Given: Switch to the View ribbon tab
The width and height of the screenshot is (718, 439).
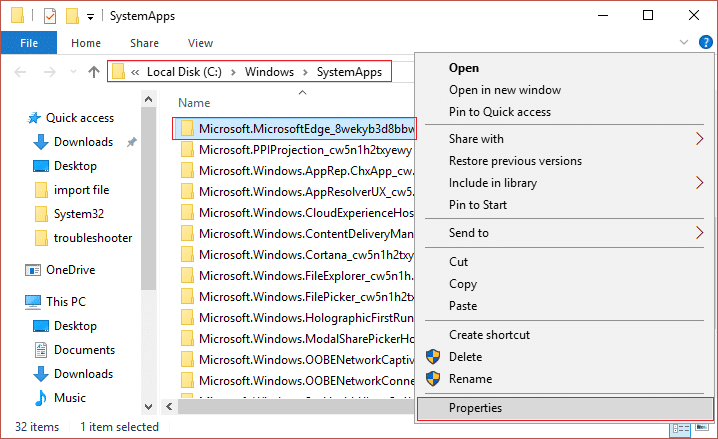Looking at the screenshot, I should pos(200,43).
